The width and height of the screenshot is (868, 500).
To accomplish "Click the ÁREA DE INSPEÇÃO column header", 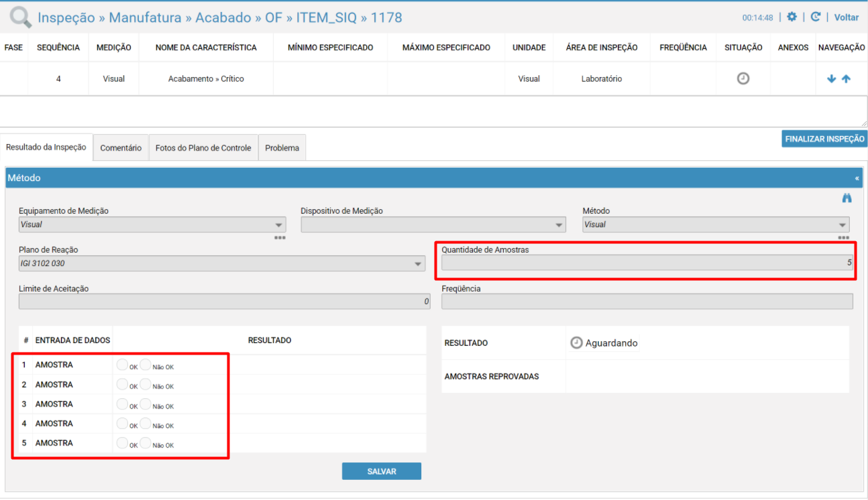I will coord(602,48).
